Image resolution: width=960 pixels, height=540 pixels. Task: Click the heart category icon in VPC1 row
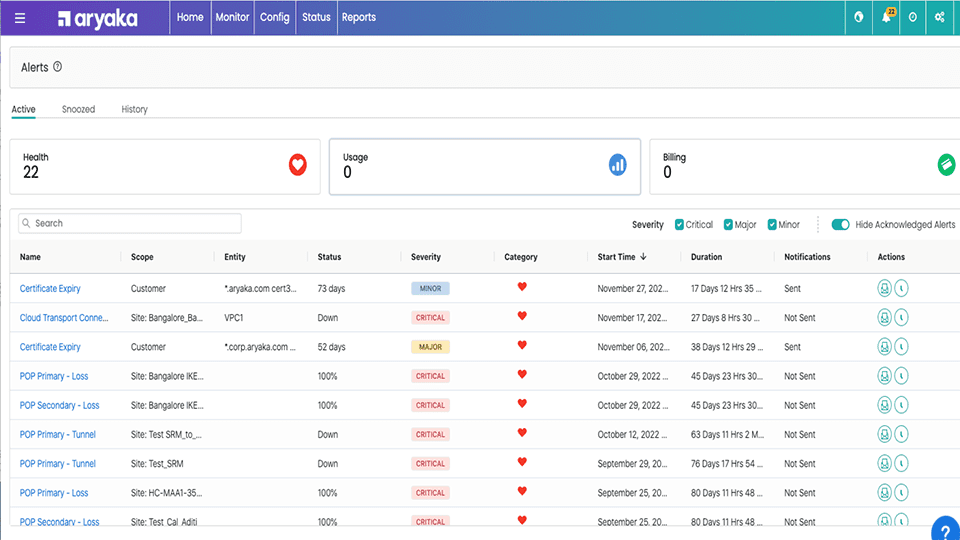522,316
